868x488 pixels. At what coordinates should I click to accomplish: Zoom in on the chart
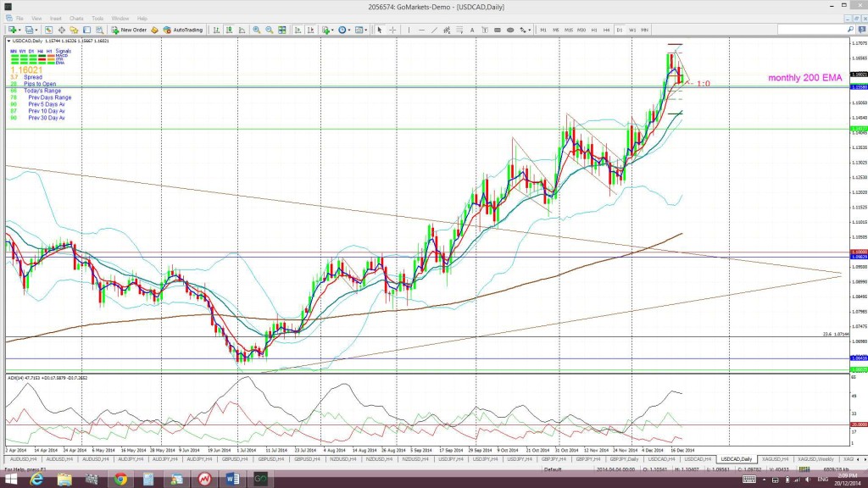[256, 30]
